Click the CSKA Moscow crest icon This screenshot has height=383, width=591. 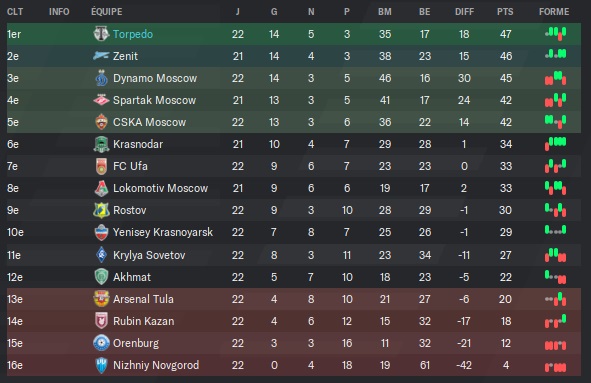[101, 122]
